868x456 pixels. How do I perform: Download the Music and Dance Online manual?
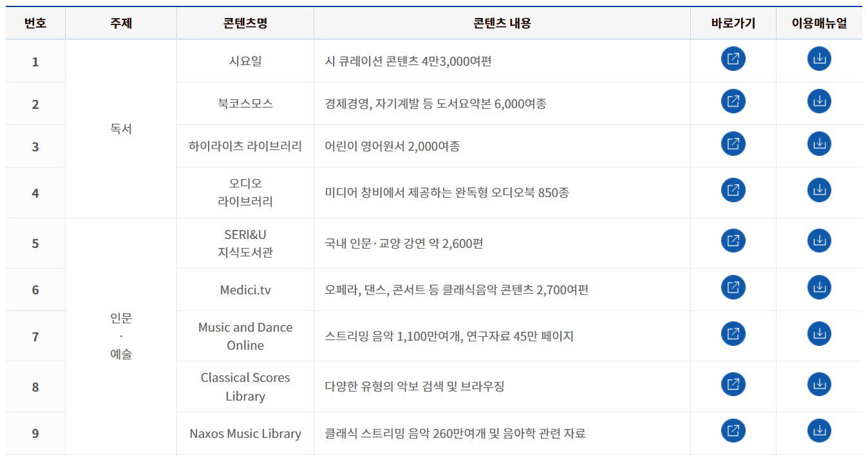819,335
